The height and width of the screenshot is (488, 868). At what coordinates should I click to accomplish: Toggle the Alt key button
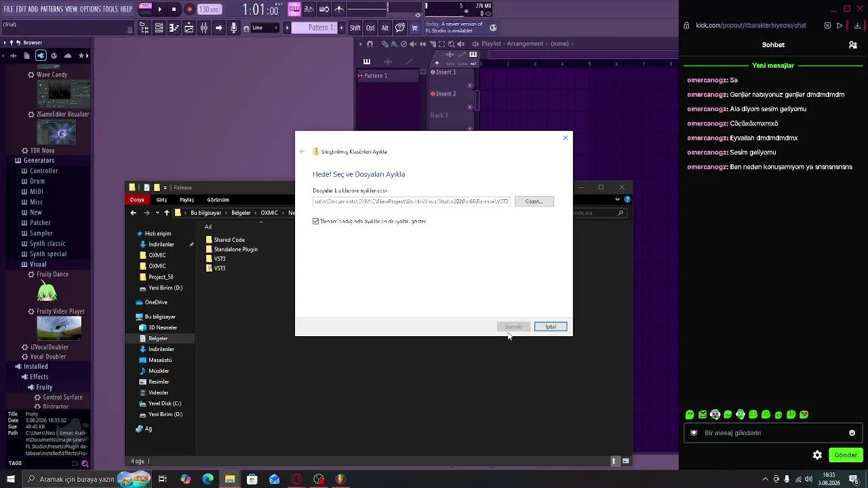coord(385,28)
